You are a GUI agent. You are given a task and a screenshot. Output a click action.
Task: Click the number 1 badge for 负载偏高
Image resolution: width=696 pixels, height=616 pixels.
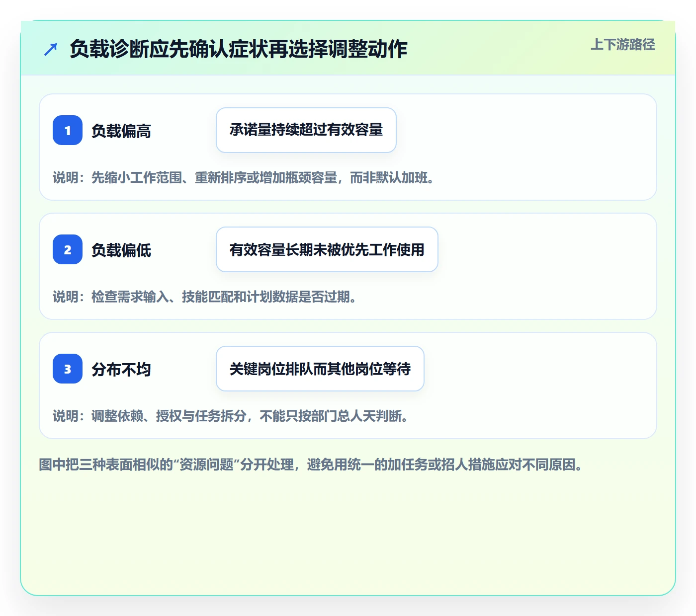pyautogui.click(x=68, y=130)
